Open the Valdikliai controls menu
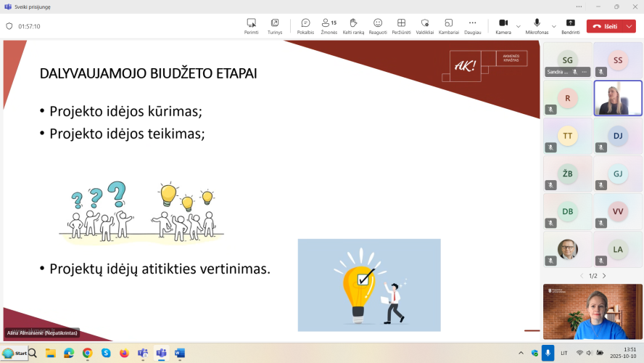The image size is (644, 363). coord(425,26)
